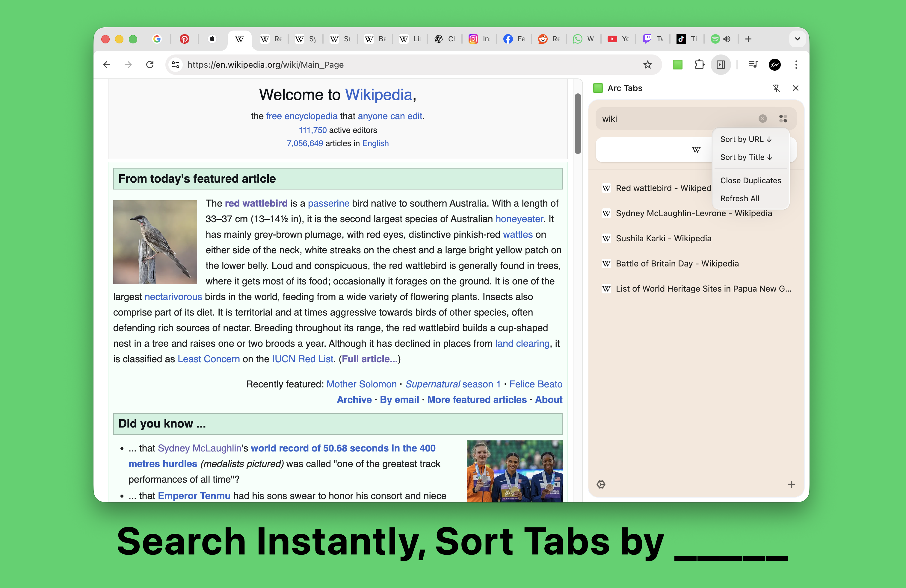
Task: Click the 7,056,649 articles link
Action: (x=304, y=143)
